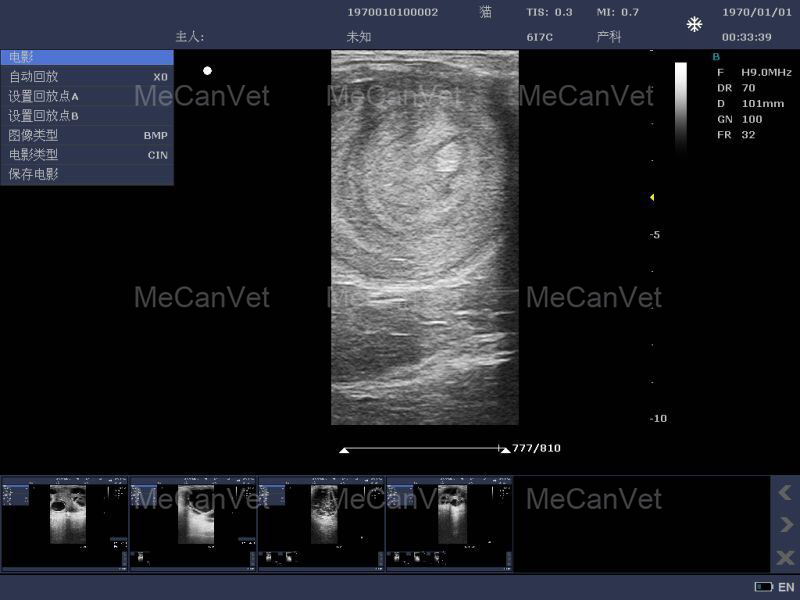Click the date 1970/01/01
This screenshot has height=600, width=800.
[757, 12]
